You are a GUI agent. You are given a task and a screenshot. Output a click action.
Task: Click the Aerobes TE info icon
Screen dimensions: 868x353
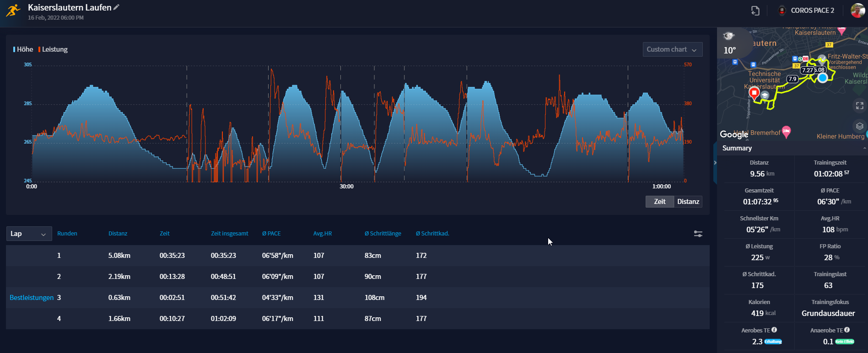pos(774,330)
